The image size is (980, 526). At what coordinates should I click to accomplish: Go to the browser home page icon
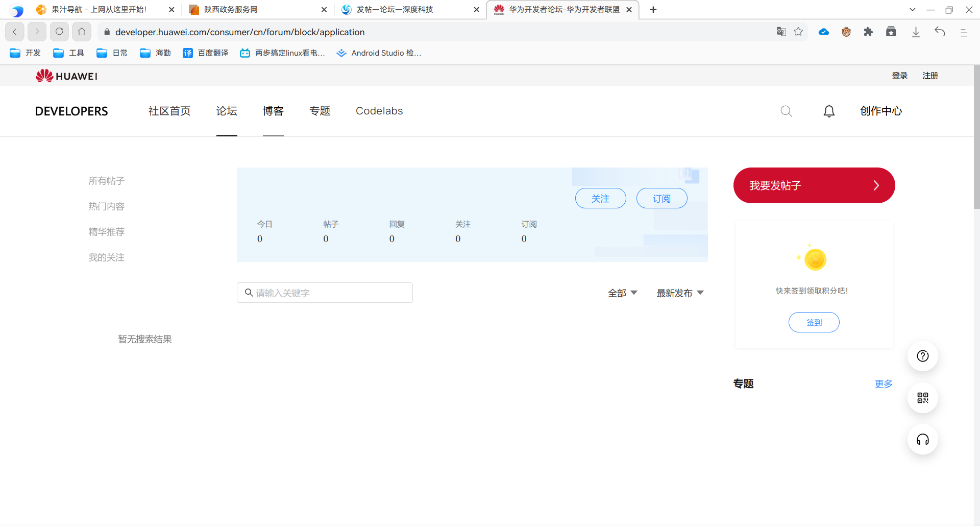[x=82, y=32]
